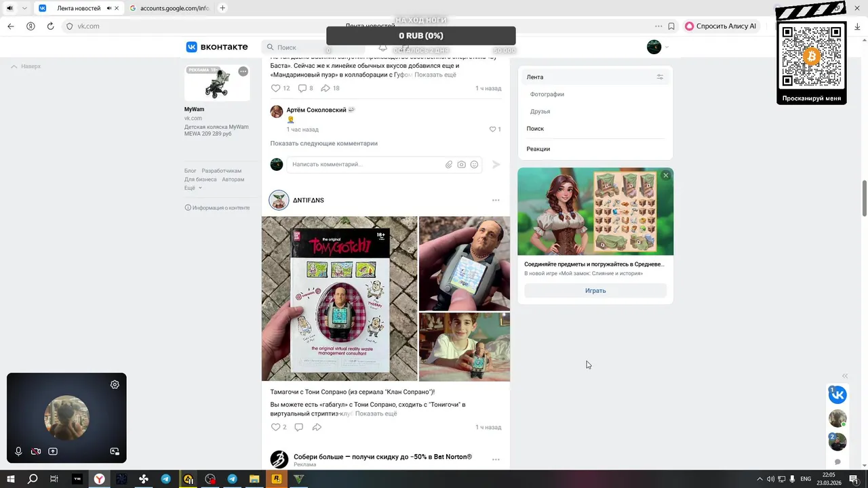Image resolution: width=868 pixels, height=488 pixels.
Task: Close the game advertisement
Action: pos(666,176)
